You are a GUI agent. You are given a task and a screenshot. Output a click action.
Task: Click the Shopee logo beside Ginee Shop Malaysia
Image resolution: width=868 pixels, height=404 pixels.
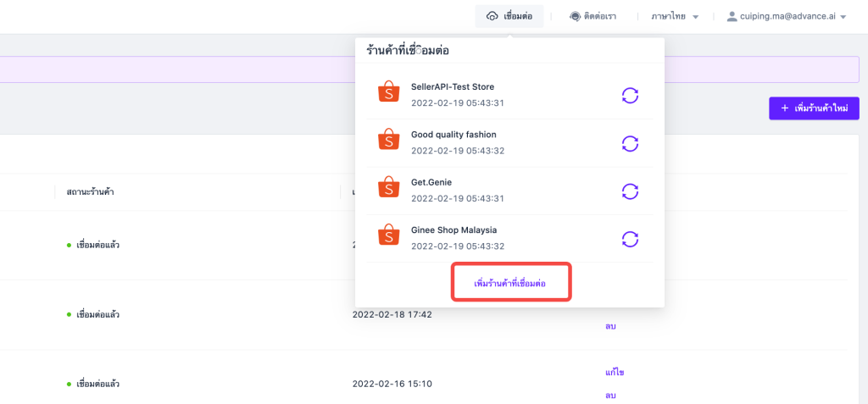tap(388, 235)
